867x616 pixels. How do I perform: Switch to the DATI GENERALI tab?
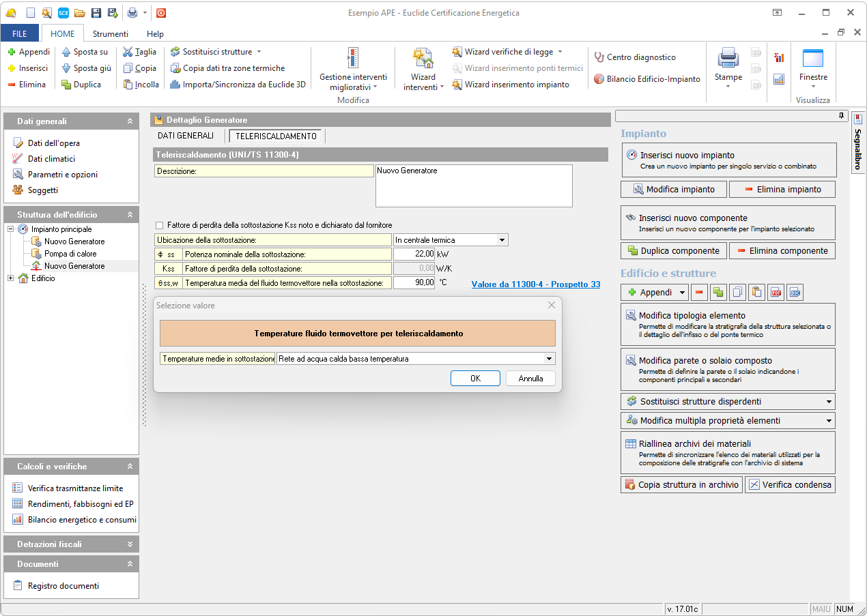coord(186,136)
